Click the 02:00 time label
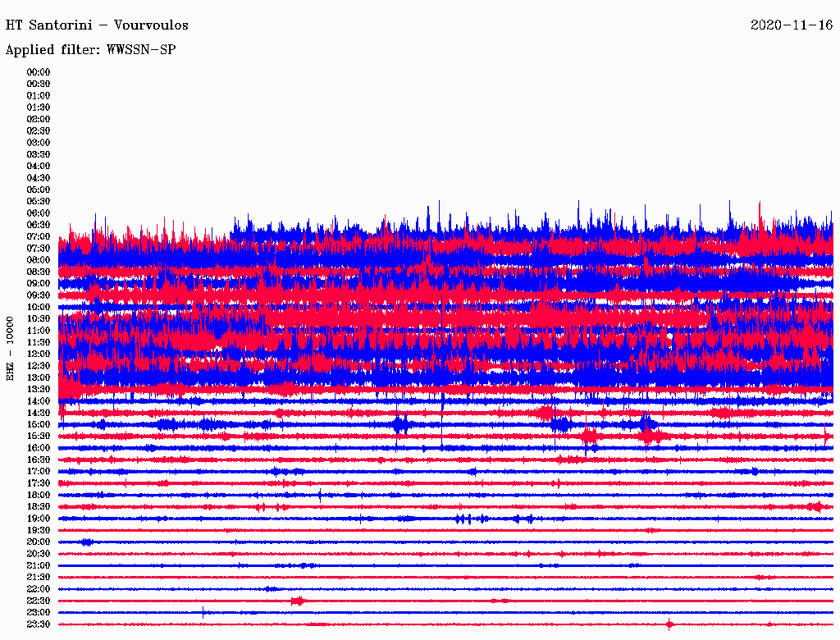This screenshot has height=640, width=840. (x=39, y=120)
